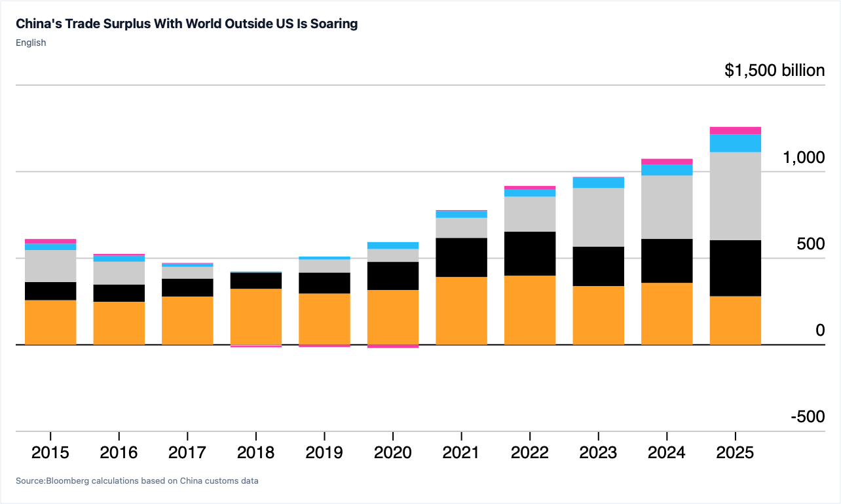Select the English language label
Image resolution: width=841 pixels, height=504 pixels.
point(31,43)
